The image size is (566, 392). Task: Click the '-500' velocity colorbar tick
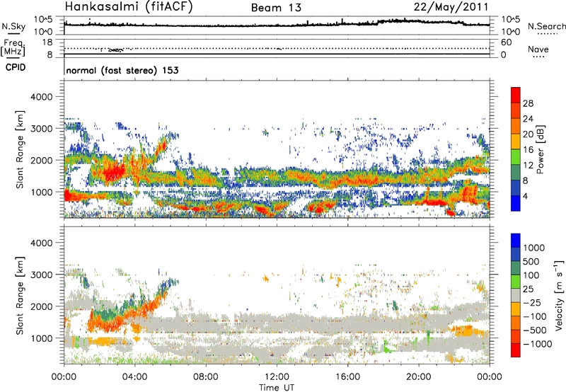tap(534, 330)
